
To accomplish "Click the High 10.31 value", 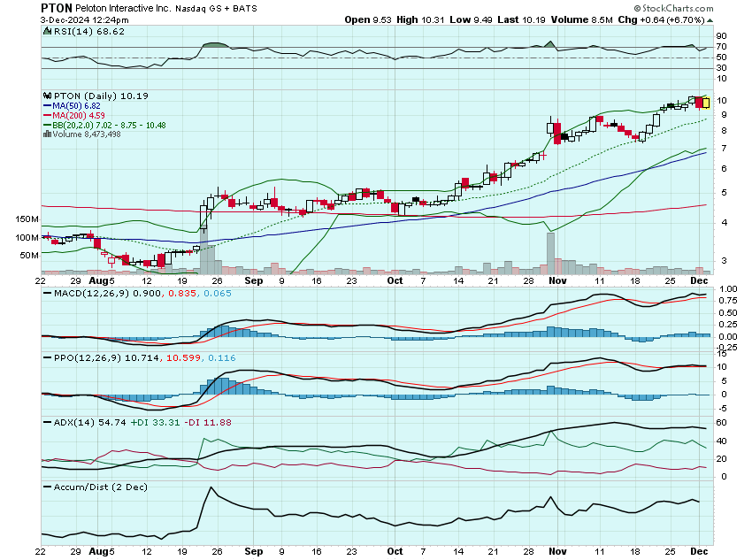I will click(420, 19).
